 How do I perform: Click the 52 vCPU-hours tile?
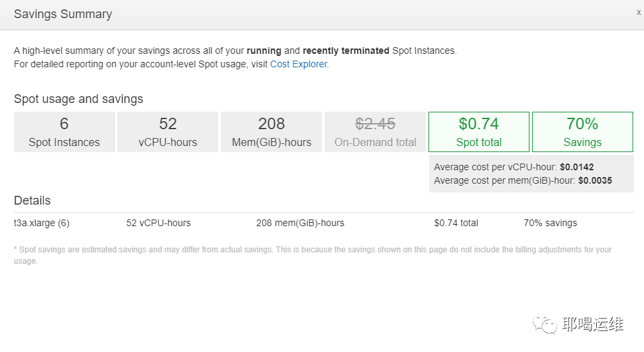tap(168, 132)
